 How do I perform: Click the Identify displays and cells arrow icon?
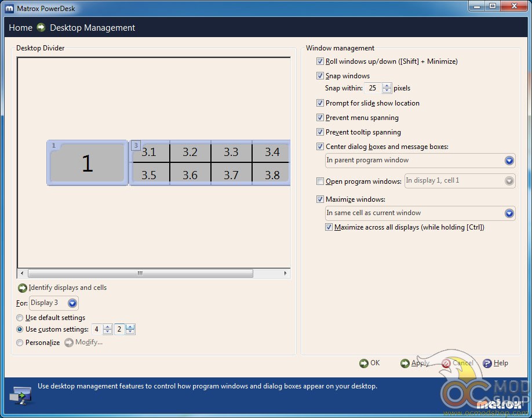click(23, 288)
